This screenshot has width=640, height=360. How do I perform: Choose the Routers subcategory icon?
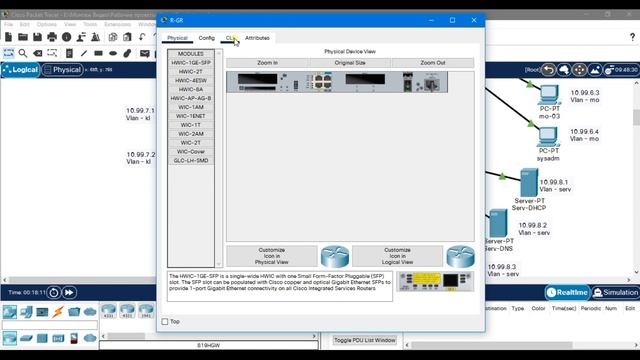[10, 338]
